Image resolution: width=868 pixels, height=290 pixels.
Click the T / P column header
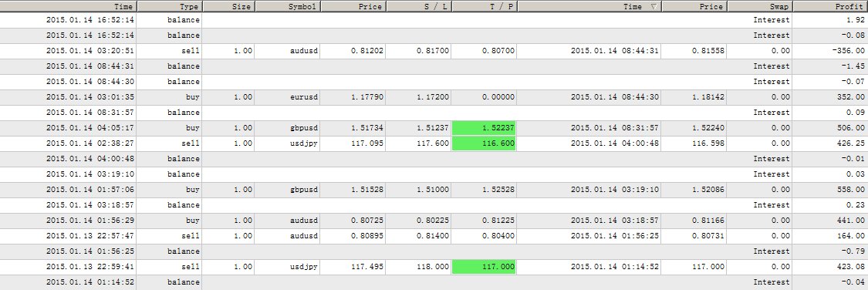tap(485, 7)
